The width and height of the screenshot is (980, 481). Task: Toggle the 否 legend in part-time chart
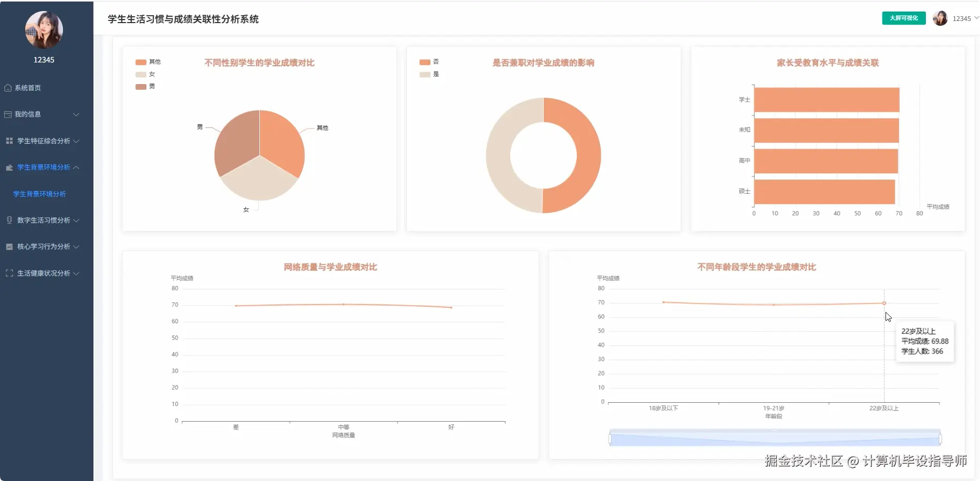click(429, 62)
